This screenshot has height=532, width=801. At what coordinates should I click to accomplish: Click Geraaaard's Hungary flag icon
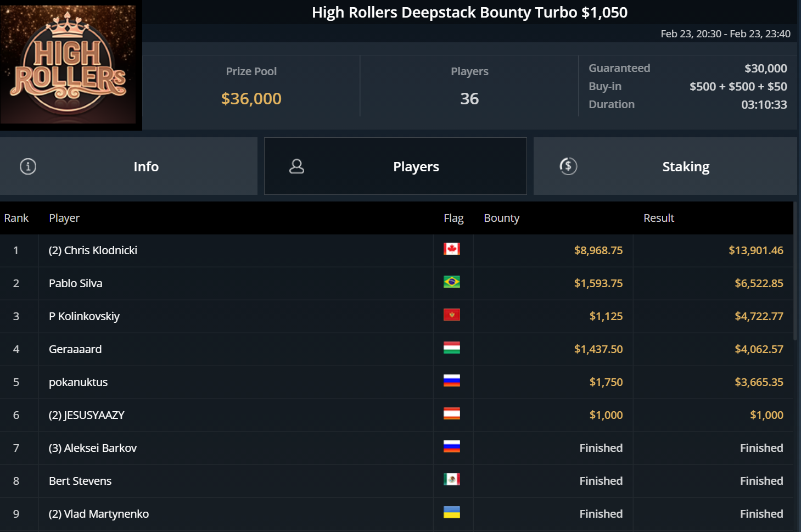pyautogui.click(x=451, y=348)
